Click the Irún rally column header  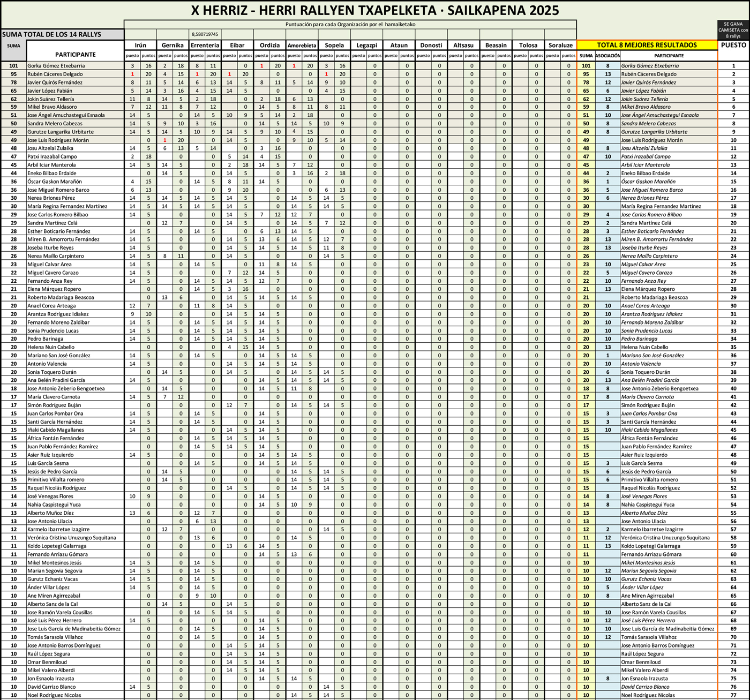coord(140,45)
